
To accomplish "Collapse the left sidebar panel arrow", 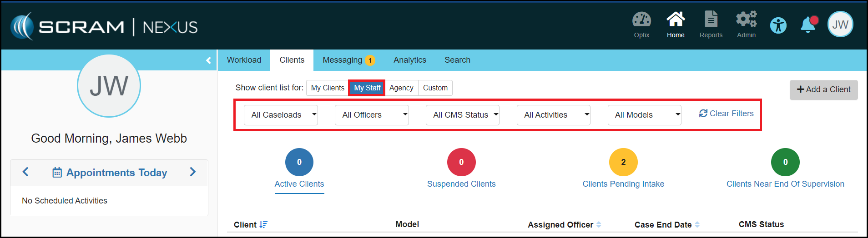I will (208, 60).
